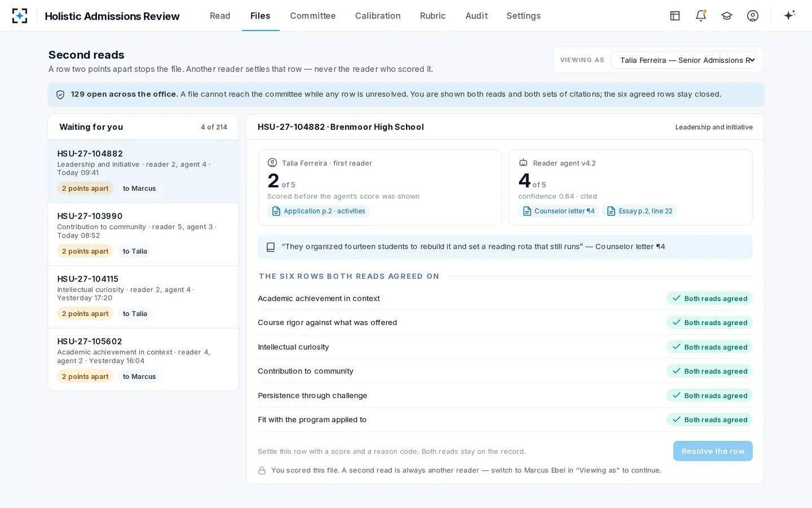Select file HSU-27-103990 in the waiting list
The image size is (812, 508).
[143, 234]
